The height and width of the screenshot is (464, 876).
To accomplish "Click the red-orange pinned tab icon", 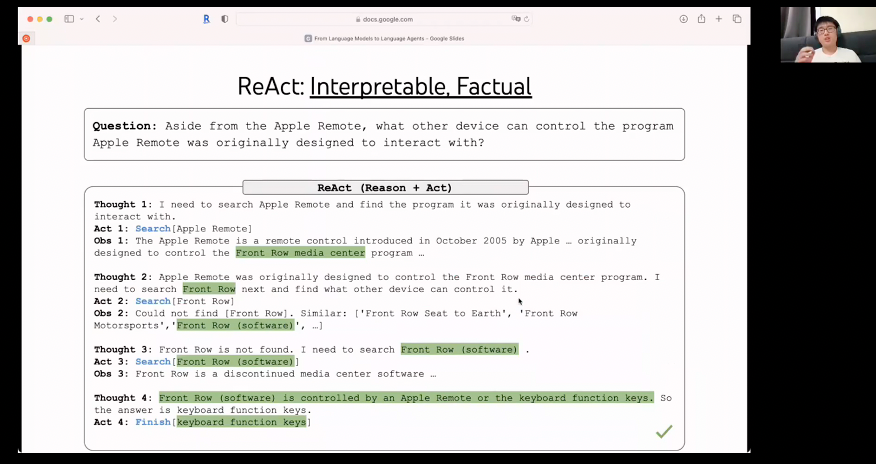I will (x=26, y=39).
